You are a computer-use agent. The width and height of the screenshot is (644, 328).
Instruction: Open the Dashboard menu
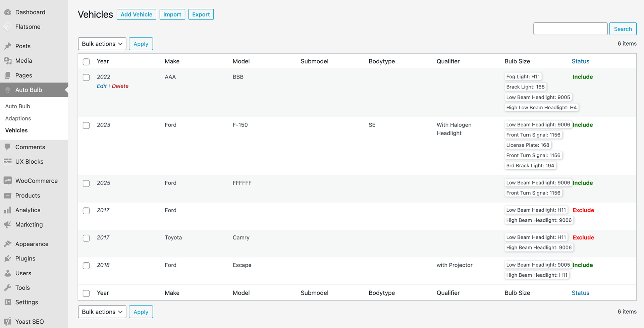(34, 12)
